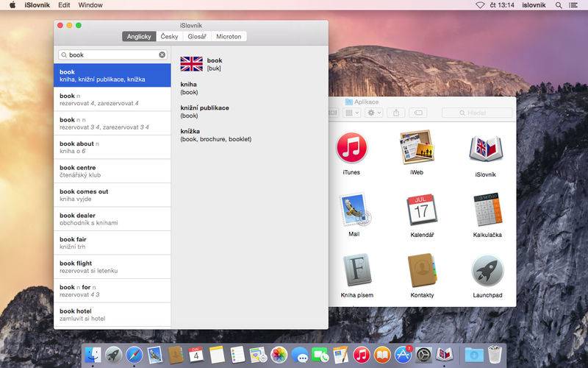Click the Tags button in Aplikace toolbar
588x368 pixels.
pos(418,113)
